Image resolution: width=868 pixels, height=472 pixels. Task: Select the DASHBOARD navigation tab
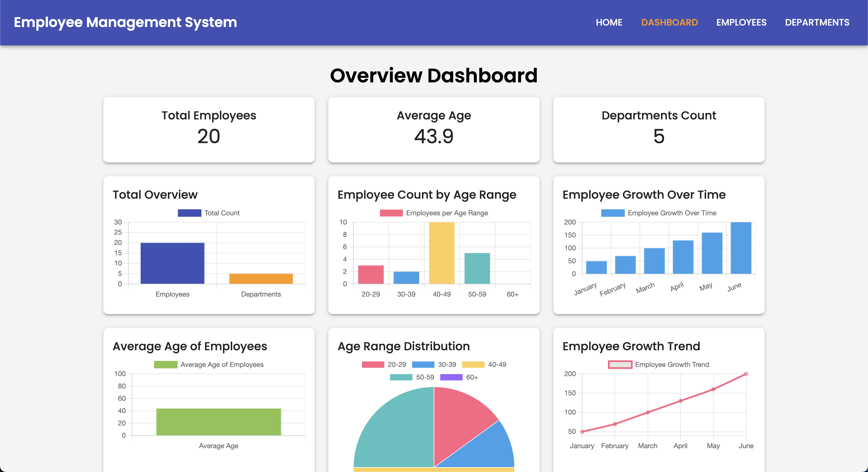coord(668,22)
